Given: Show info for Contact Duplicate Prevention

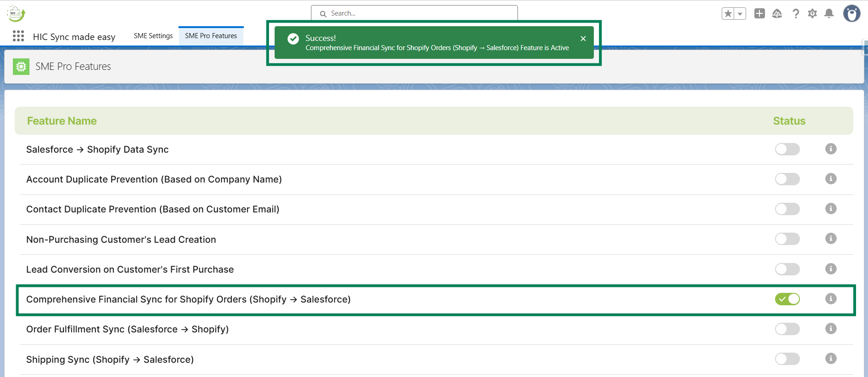Looking at the screenshot, I should [x=831, y=208].
